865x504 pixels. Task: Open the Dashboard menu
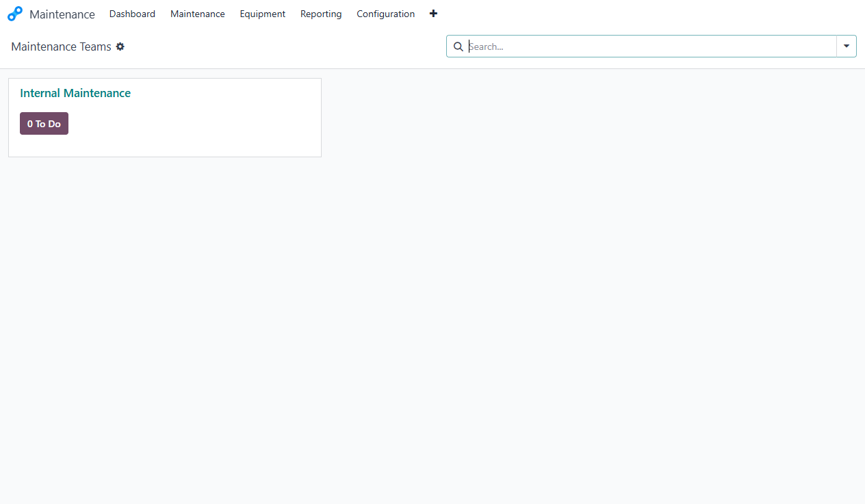[132, 14]
